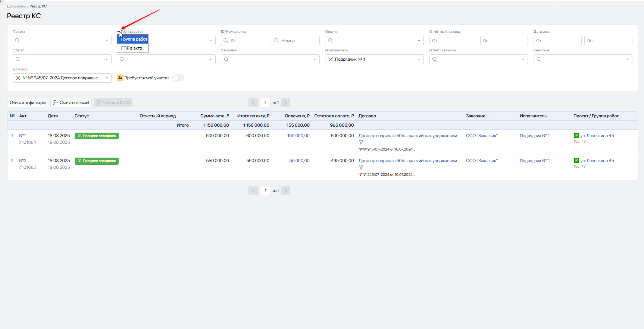
Task: Go to previous page using top pagination arrow
Action: tap(253, 102)
